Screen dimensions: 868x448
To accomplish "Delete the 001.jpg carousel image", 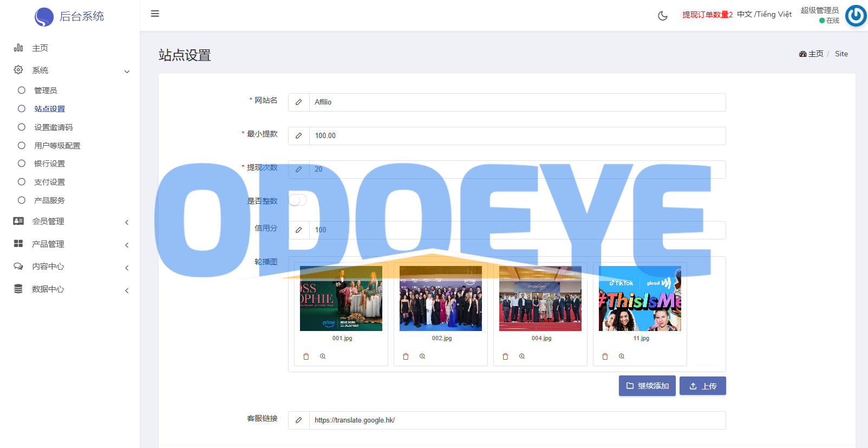I will (x=306, y=356).
